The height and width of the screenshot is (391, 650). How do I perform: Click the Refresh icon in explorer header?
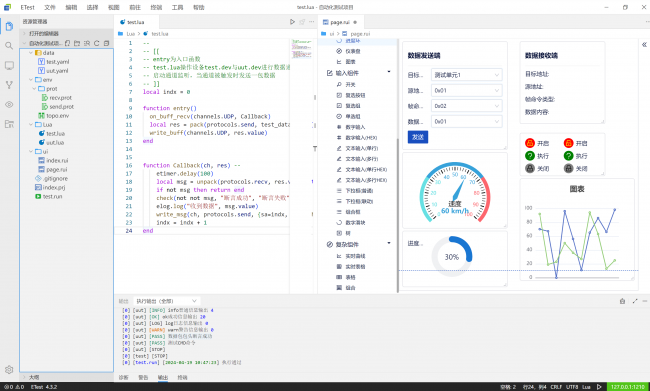[97, 43]
